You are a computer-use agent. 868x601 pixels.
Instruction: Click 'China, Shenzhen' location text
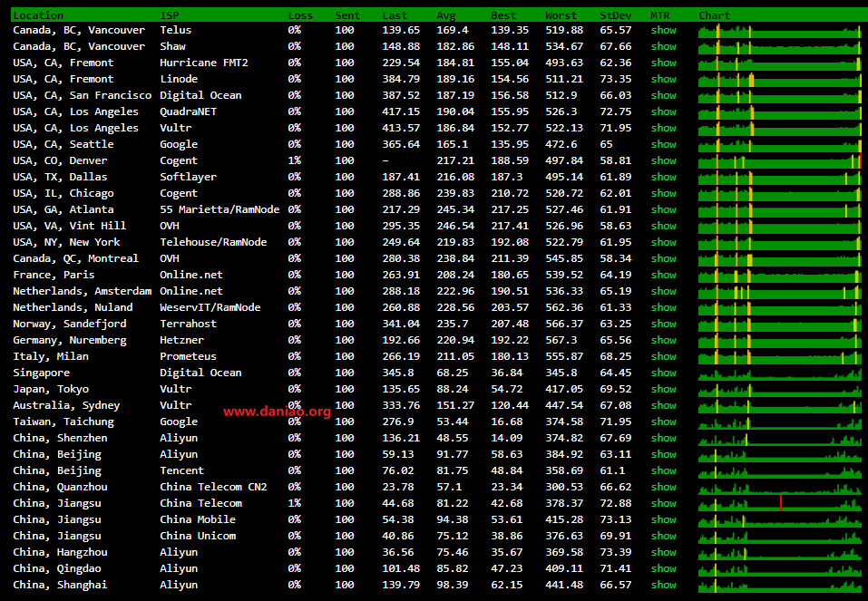[61, 439]
